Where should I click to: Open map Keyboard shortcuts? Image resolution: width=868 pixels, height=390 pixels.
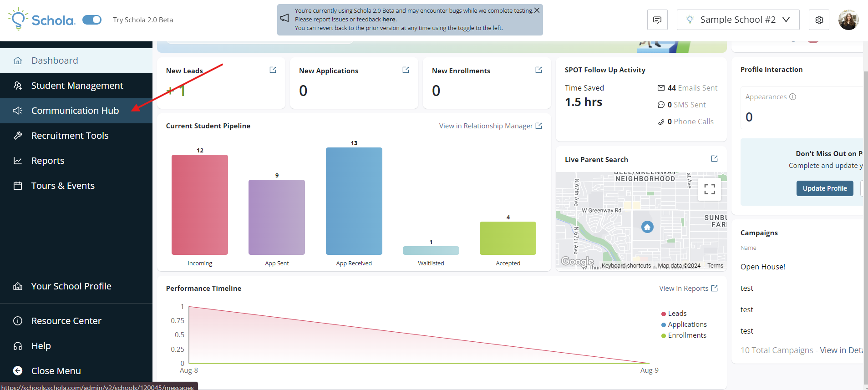point(626,266)
